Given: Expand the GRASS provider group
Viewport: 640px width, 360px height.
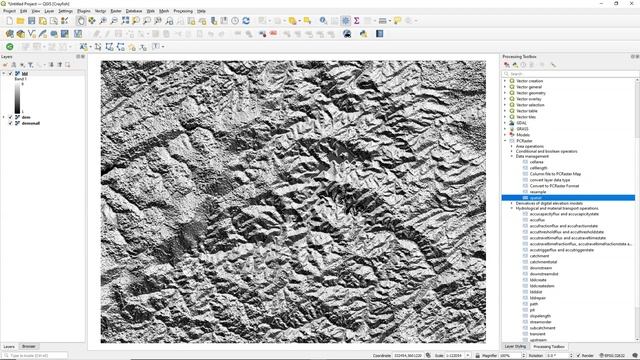Looking at the screenshot, I should pyautogui.click(x=505, y=129).
